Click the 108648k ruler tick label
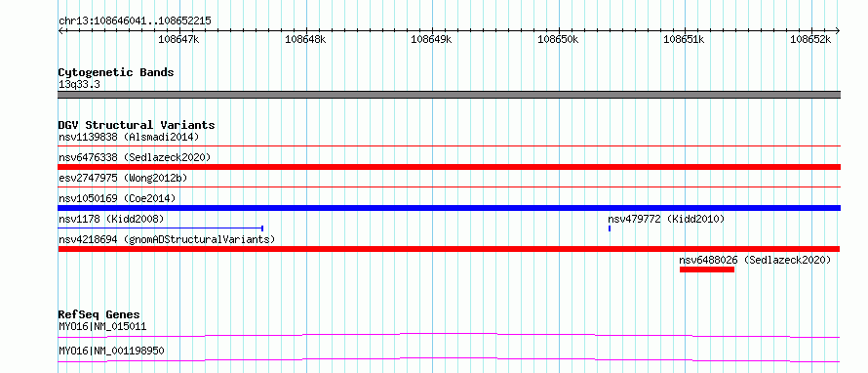Screen dimensions: 868x373 [305, 39]
